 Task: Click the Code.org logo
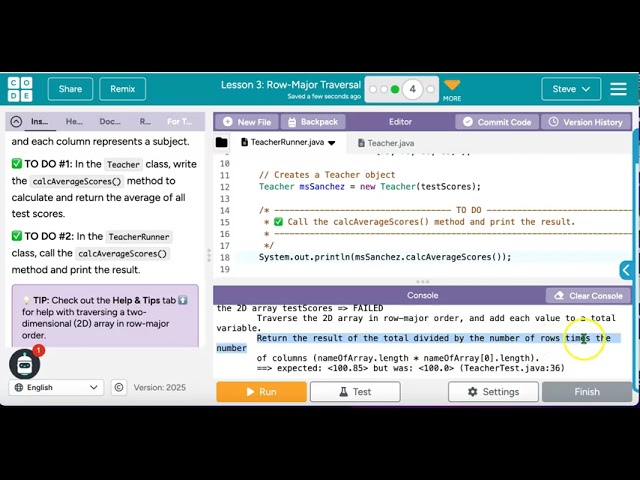(20, 89)
